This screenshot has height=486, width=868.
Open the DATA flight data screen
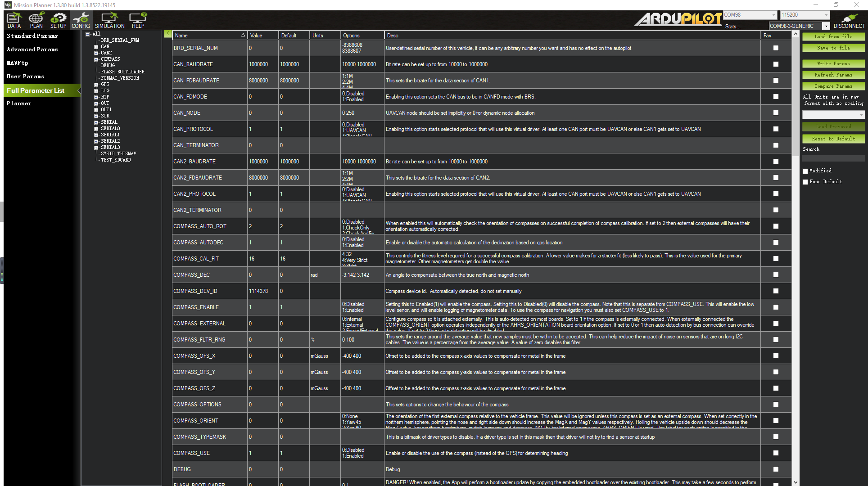pyautogui.click(x=14, y=20)
